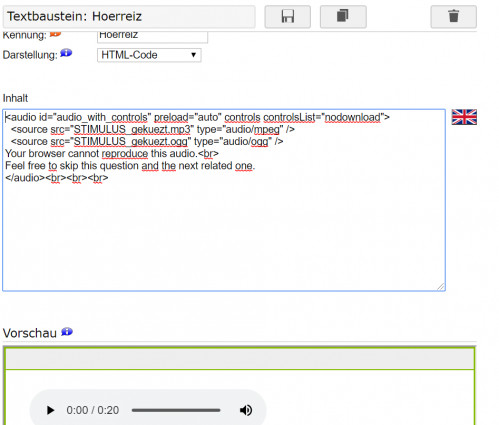Click into the Kennung field containing Hoerreiz
The height and width of the screenshot is (425, 499).
[152, 36]
